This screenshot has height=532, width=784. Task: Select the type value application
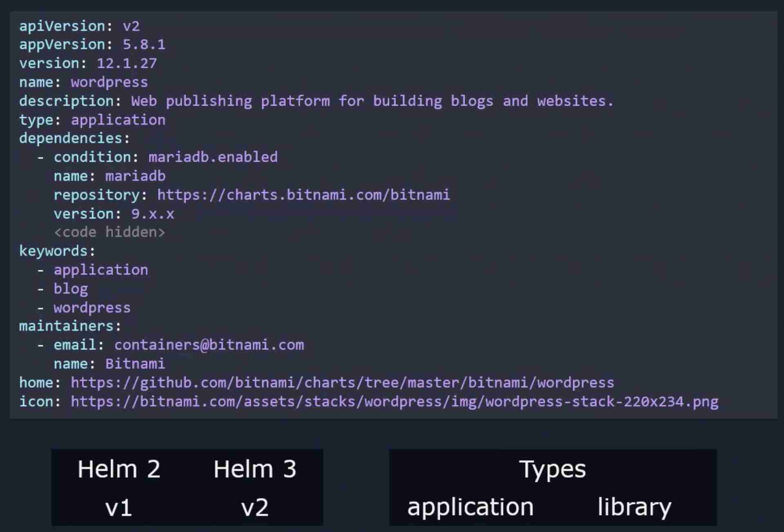pos(118,120)
